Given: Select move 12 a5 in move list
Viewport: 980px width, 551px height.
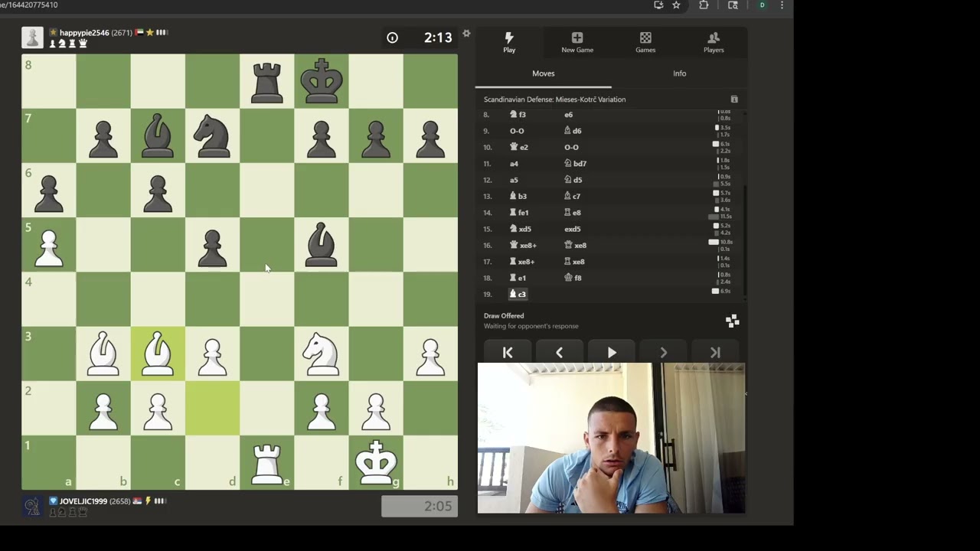Looking at the screenshot, I should [x=514, y=180].
